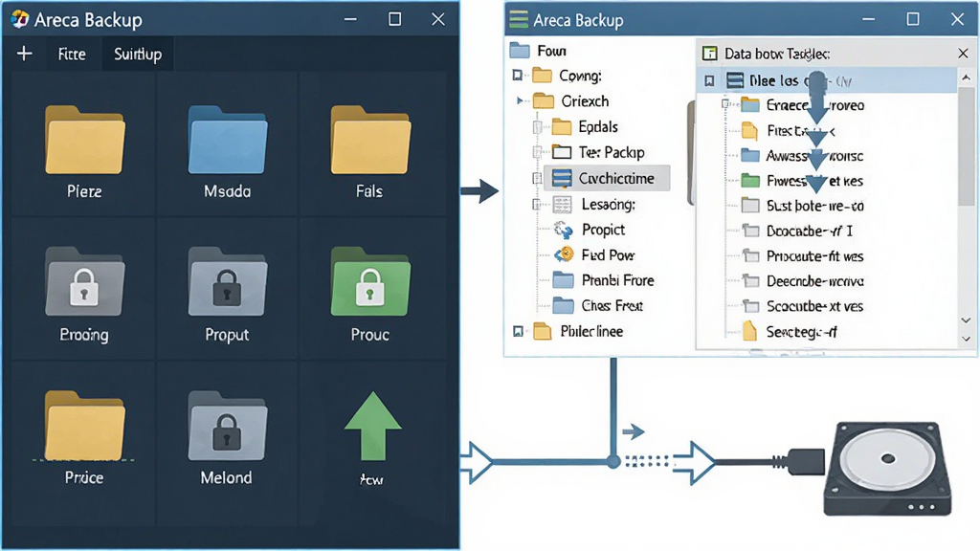Open the Fitte menu
Screen dimensions: 980x551
[x=72, y=55]
